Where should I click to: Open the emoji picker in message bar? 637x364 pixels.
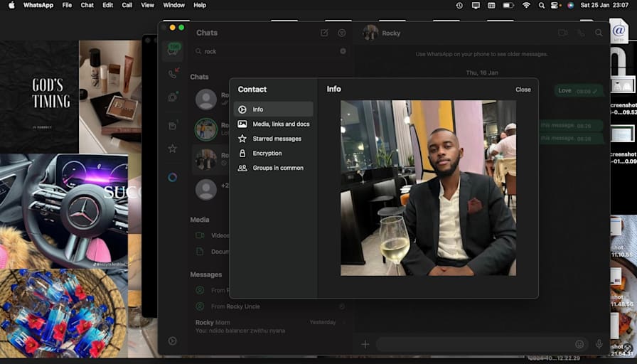click(579, 345)
